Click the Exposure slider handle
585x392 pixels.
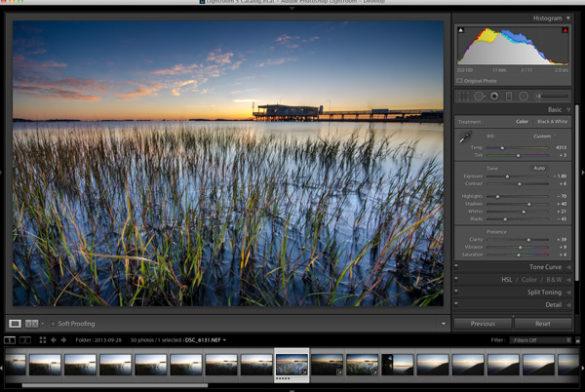coord(507,176)
